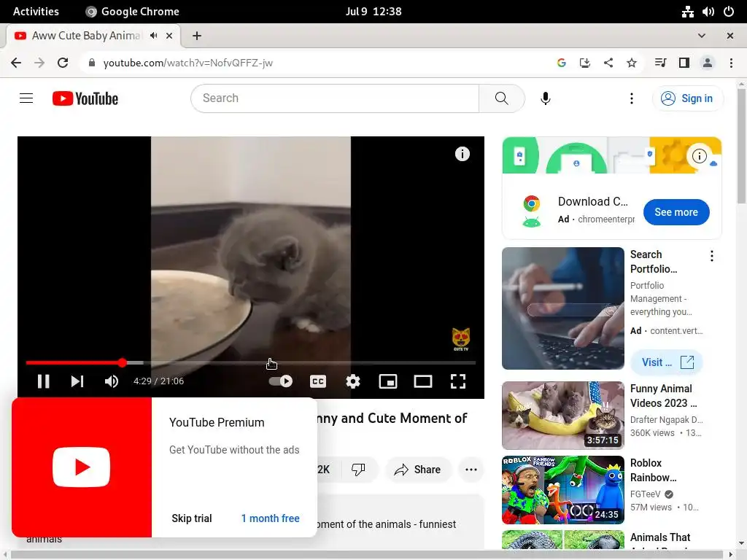Viewport: 747px width, 560px height.
Task: Open Search Portfolio ad thumbnail
Action: 562,308
